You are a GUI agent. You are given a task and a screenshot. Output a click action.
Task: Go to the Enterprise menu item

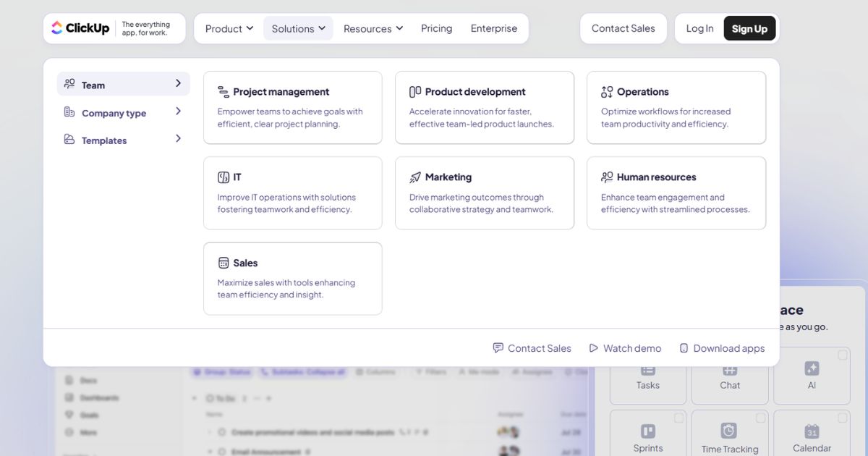pyautogui.click(x=494, y=29)
